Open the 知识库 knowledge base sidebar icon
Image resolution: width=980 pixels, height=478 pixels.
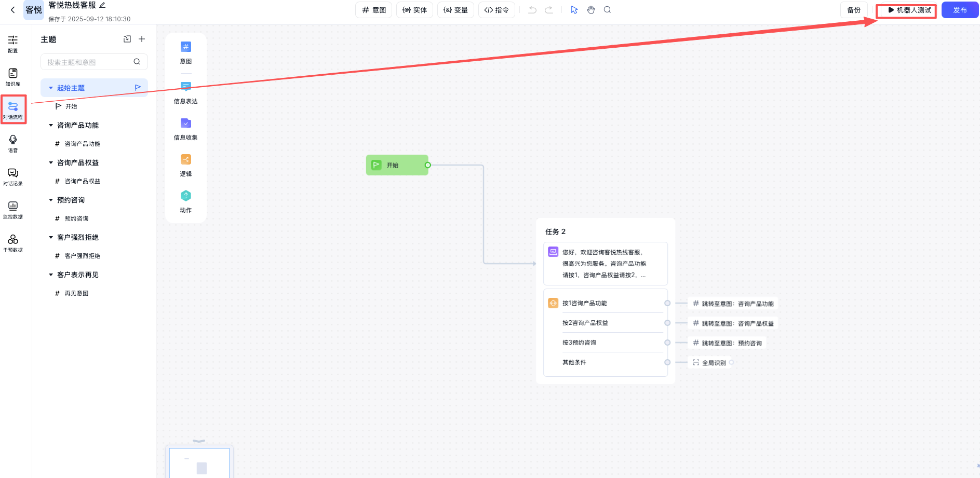pos(13,76)
